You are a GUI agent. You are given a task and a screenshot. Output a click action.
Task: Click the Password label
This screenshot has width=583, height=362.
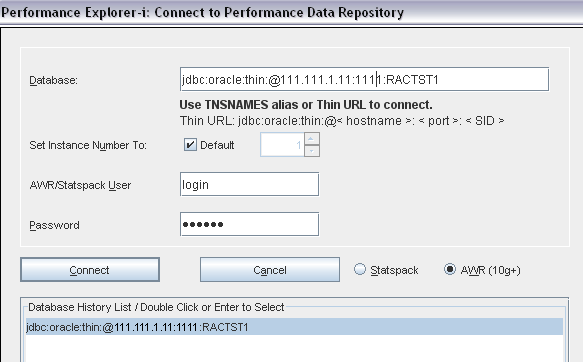[54, 225]
